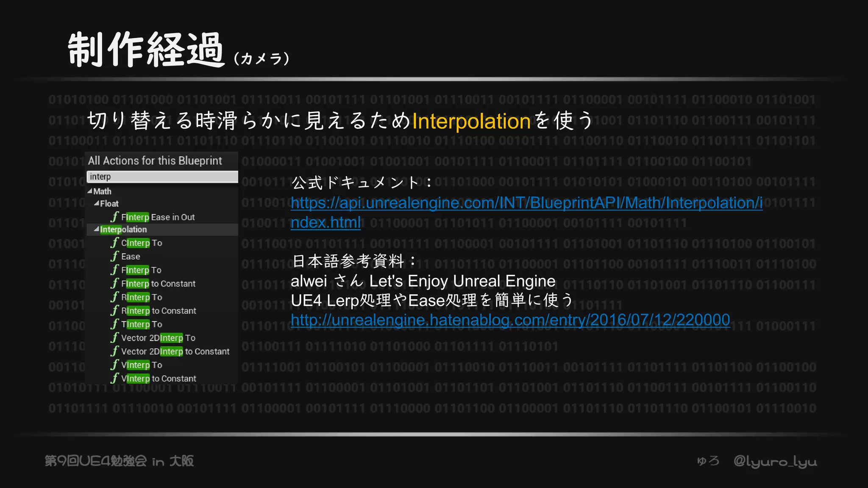Click the @lyuro_lyu handle in the footer
This screenshot has height=488, width=868.
click(x=775, y=461)
